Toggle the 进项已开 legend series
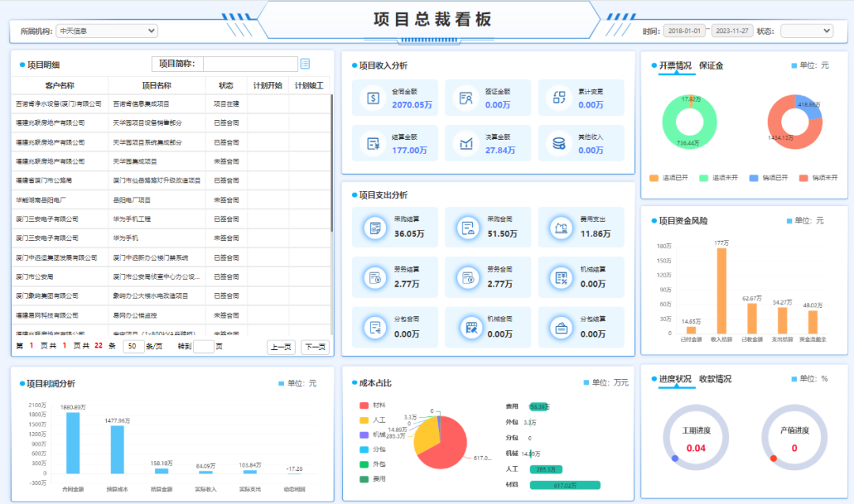 pyautogui.click(x=654, y=179)
